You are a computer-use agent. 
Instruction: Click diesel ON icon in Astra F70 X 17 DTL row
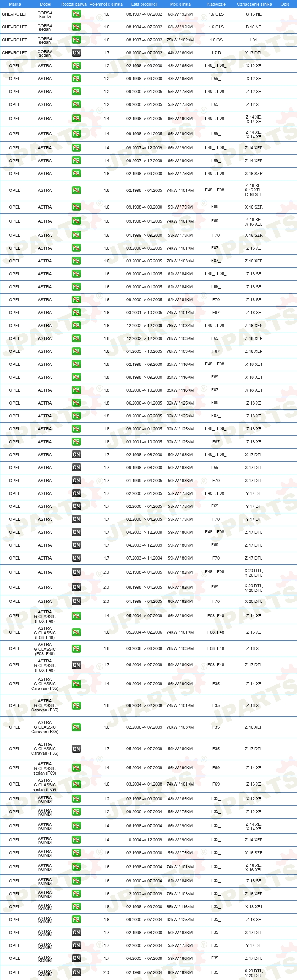click(x=76, y=481)
